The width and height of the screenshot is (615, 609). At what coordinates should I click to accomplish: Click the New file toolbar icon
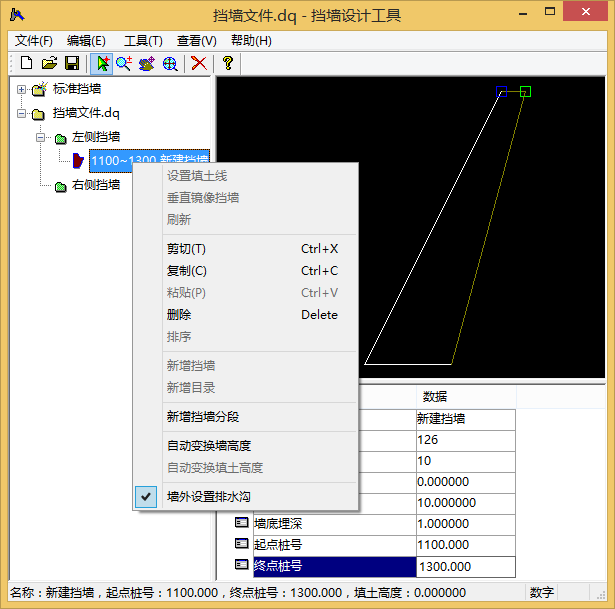[x=27, y=64]
